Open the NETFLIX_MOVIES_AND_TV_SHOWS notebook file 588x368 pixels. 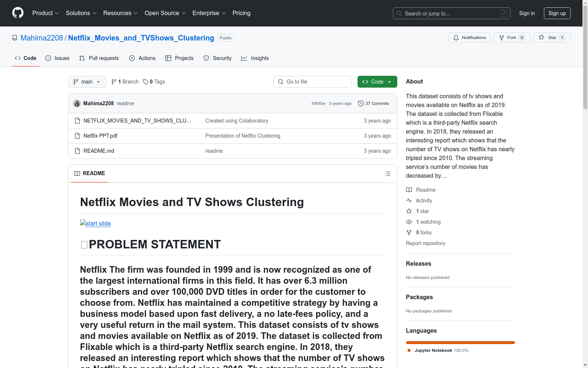point(137,121)
